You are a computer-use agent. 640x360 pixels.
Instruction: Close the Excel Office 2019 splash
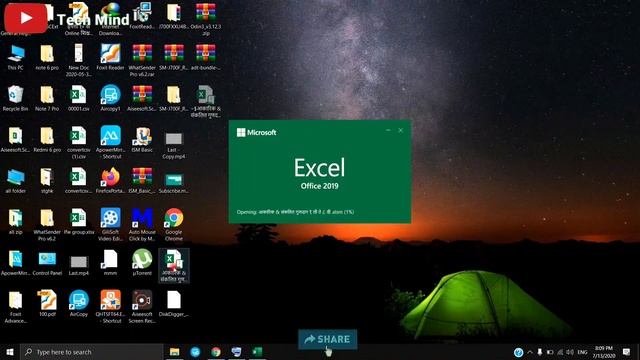click(x=400, y=130)
